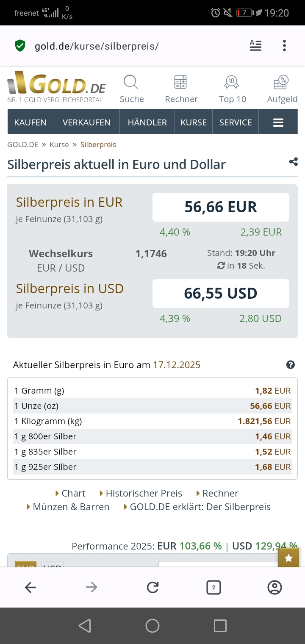This screenshot has height=644, width=305.
Task: Open the Münzen & Barren link
Action: click(71, 507)
